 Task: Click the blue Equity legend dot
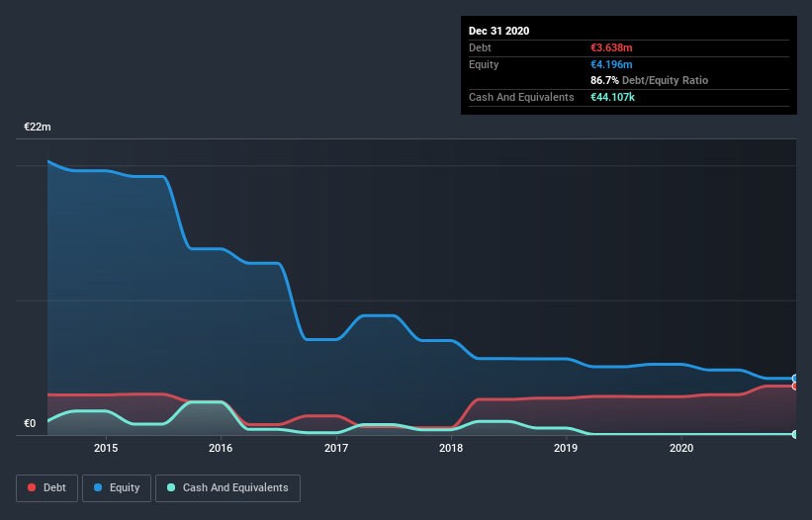[x=98, y=487]
